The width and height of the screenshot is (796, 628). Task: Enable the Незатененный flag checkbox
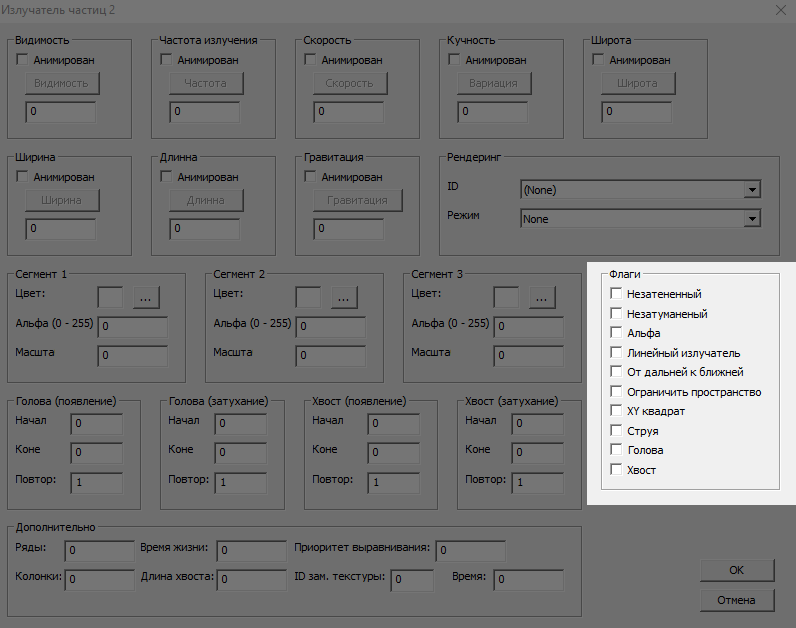pos(616,293)
